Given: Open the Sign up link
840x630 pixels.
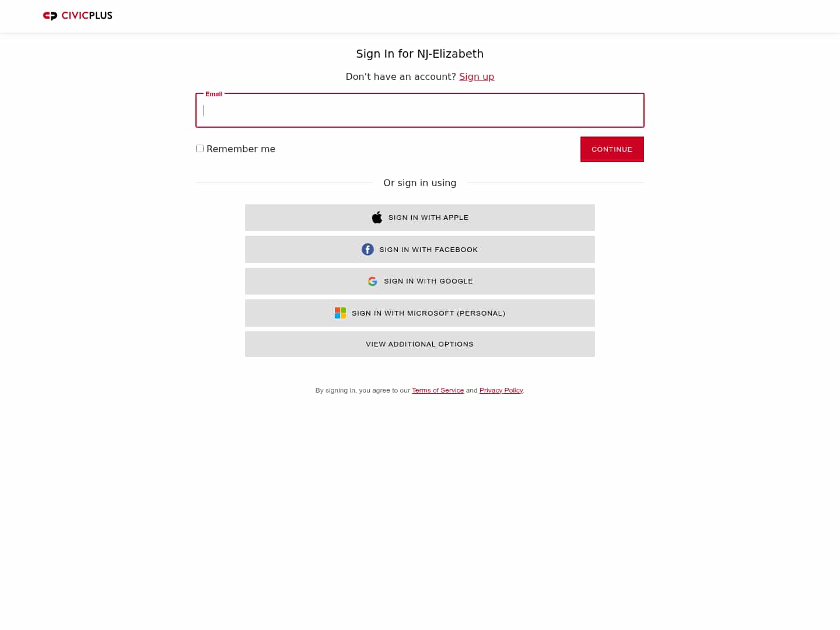Looking at the screenshot, I should 477,76.
